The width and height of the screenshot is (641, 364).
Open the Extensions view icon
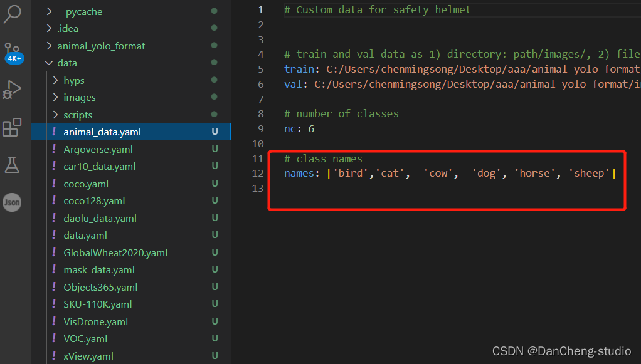click(x=12, y=127)
